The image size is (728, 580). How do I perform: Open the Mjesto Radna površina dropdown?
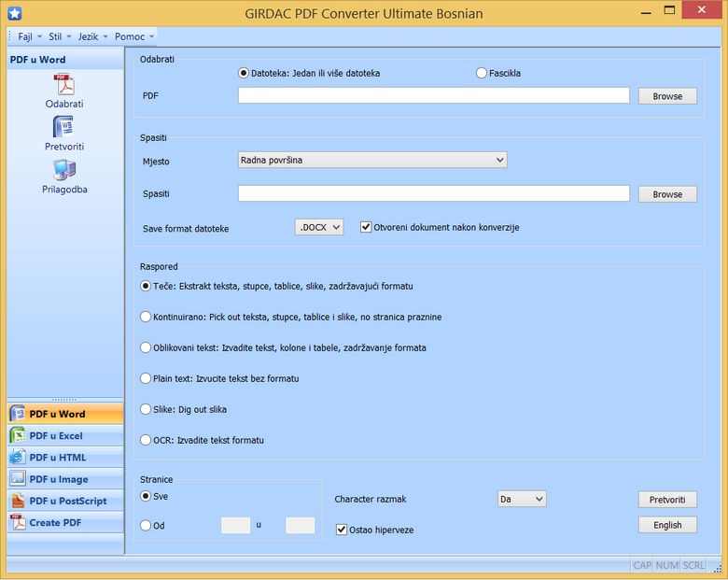click(x=372, y=160)
